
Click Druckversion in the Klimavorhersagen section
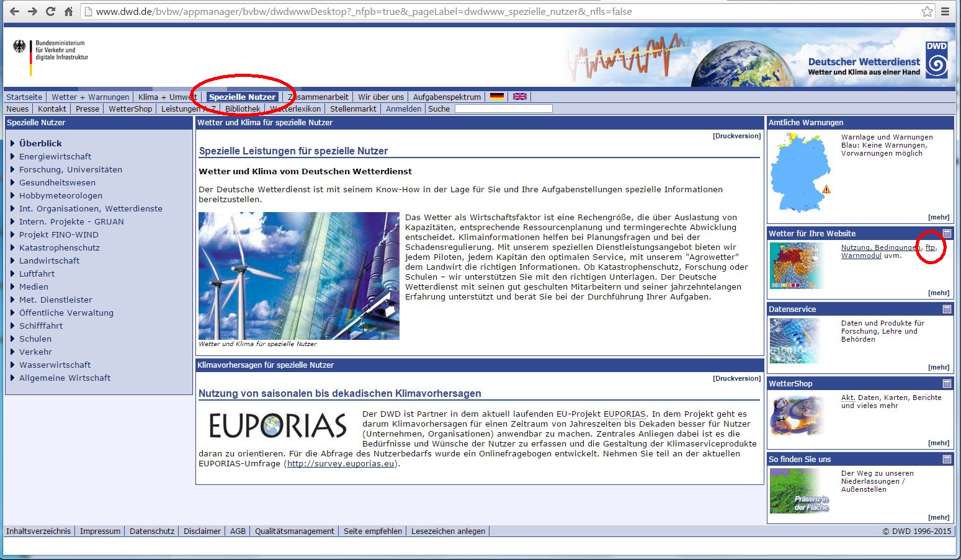point(736,378)
